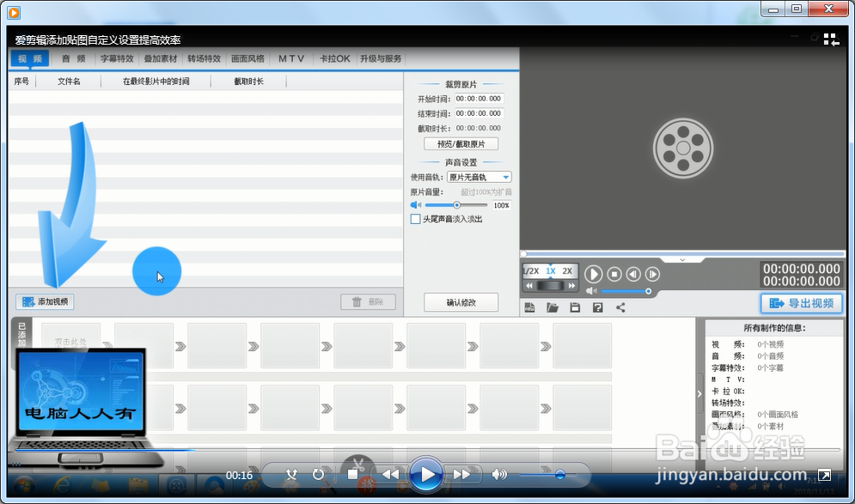Select the 在最终影片中的时间 column header

(x=156, y=82)
